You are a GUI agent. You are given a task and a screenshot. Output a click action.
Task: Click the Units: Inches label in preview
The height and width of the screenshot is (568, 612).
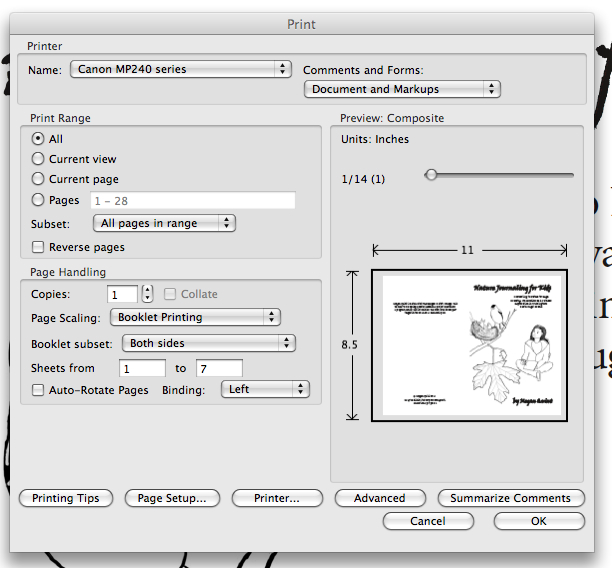[x=375, y=139]
